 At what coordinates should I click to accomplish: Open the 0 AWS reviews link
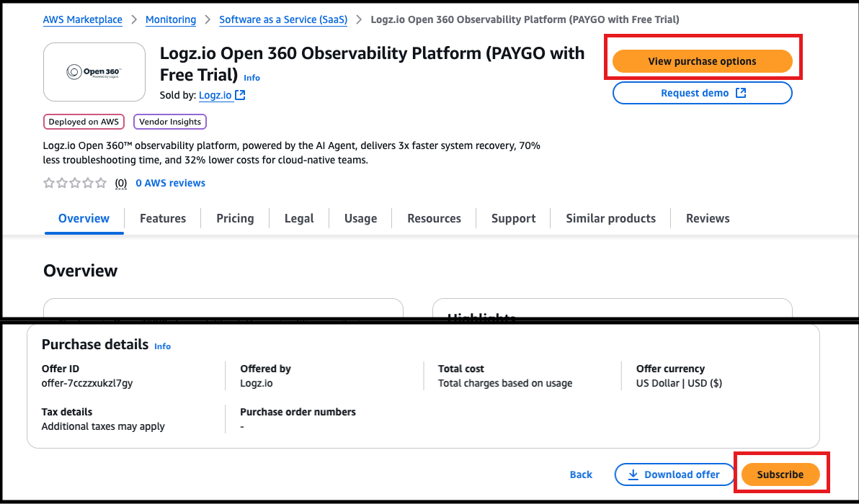pos(170,184)
